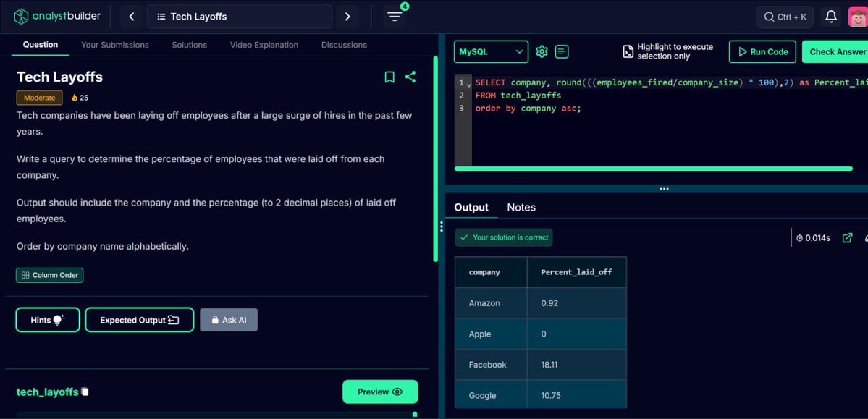
Task: Select the 18.11 value cell
Action: coord(577,365)
